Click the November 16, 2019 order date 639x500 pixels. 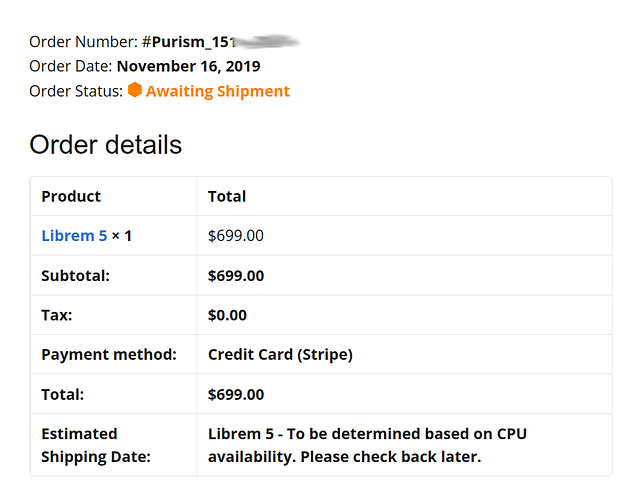(x=189, y=66)
